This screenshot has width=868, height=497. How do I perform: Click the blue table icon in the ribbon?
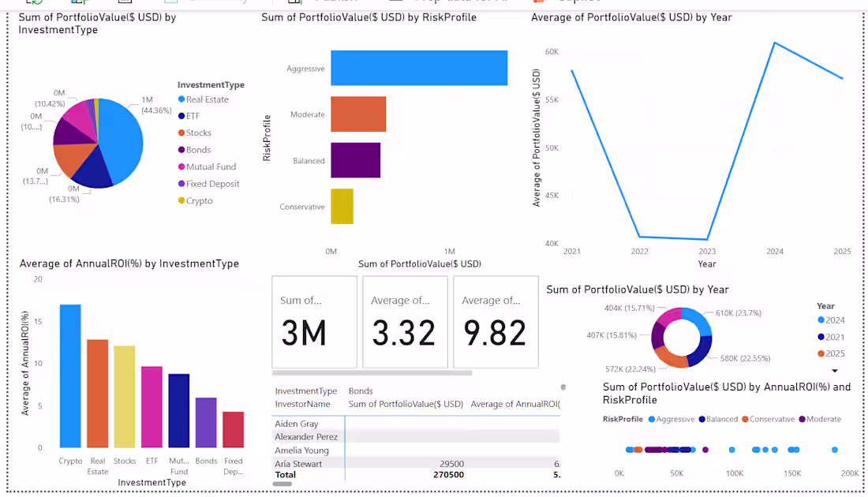[x=77, y=3]
